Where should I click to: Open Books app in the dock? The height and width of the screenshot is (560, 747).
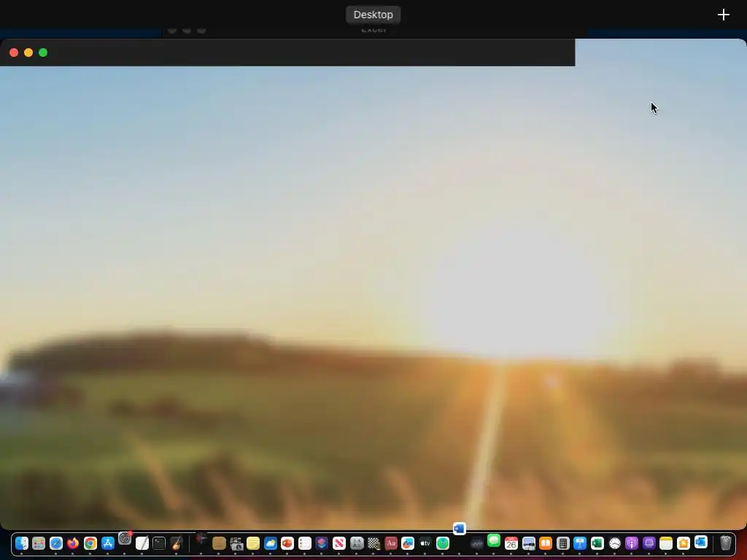(x=546, y=543)
